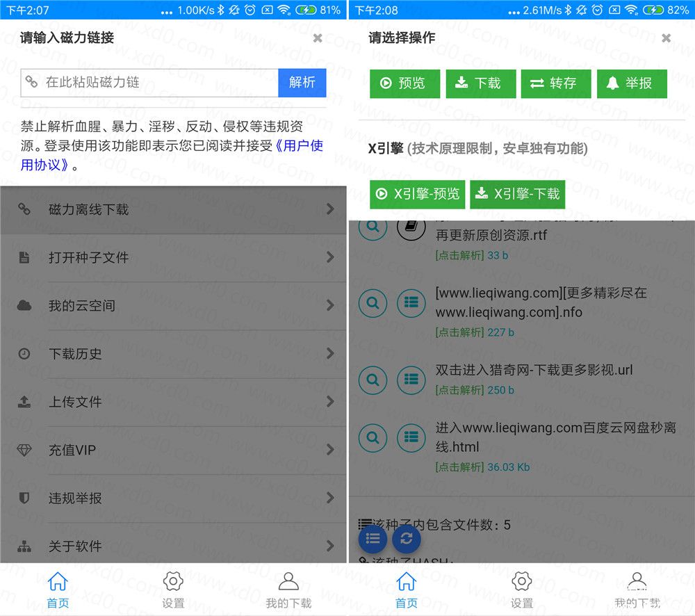Image resolution: width=695 pixels, height=616 pixels.
Task: Open the 设置 tab on the right screen
Action: (x=522, y=590)
